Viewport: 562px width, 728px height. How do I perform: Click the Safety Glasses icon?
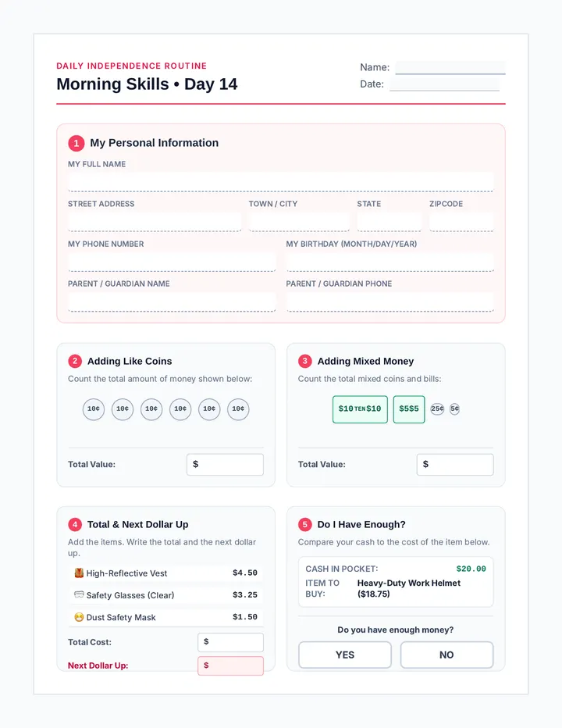[79, 594]
